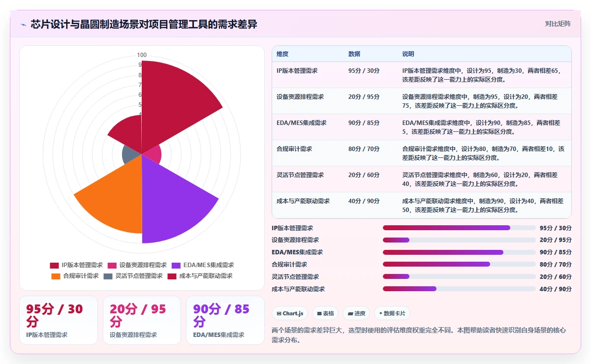The image size is (591, 364).
Task: Click the IP版本管理需求 progress bar
Action: [x=459, y=228]
